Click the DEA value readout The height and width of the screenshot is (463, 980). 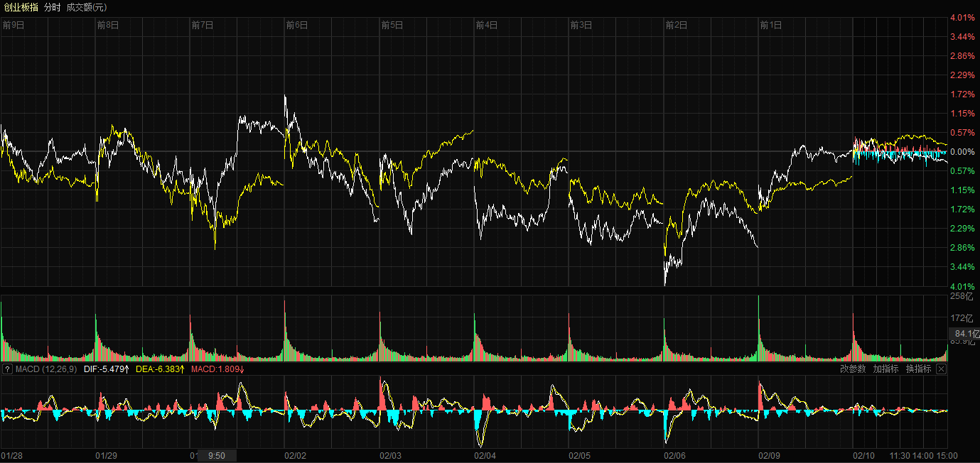[x=160, y=369]
